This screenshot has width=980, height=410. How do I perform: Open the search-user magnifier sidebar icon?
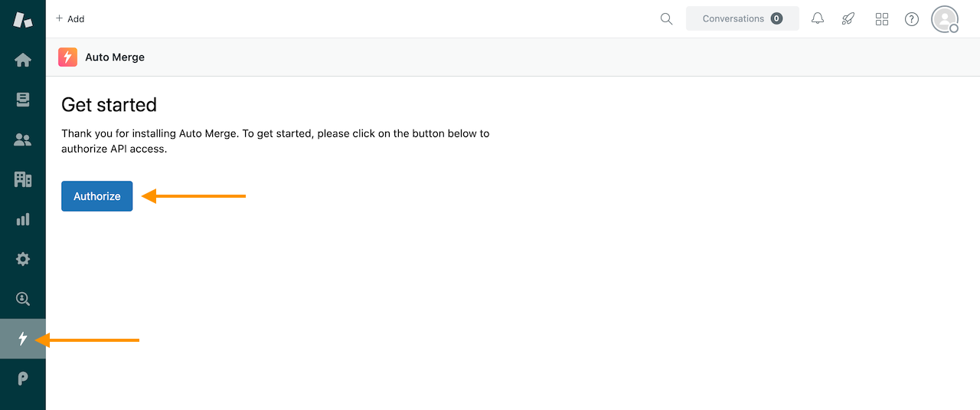(23, 299)
